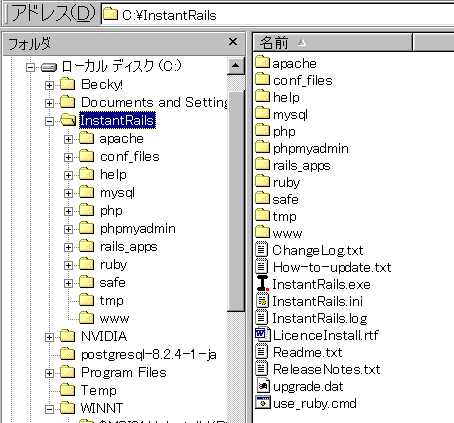
Task: Click the conf_files folder icon in file list
Action: click(x=262, y=79)
